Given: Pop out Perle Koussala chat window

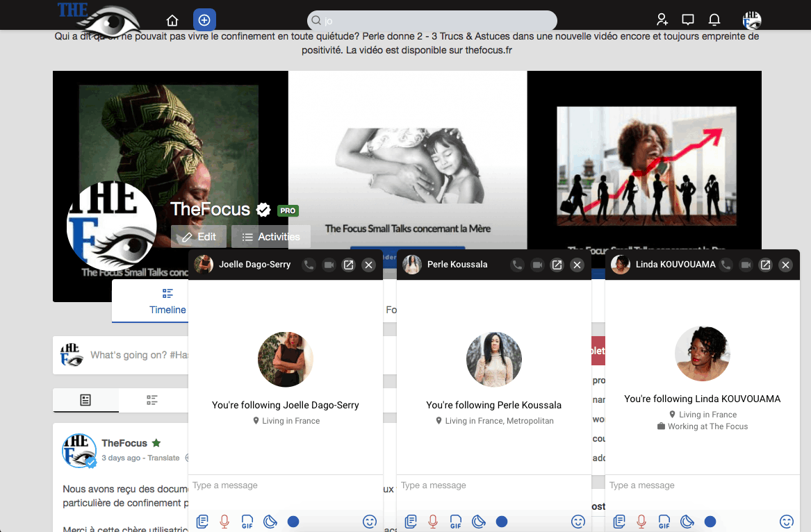Looking at the screenshot, I should pyautogui.click(x=557, y=265).
